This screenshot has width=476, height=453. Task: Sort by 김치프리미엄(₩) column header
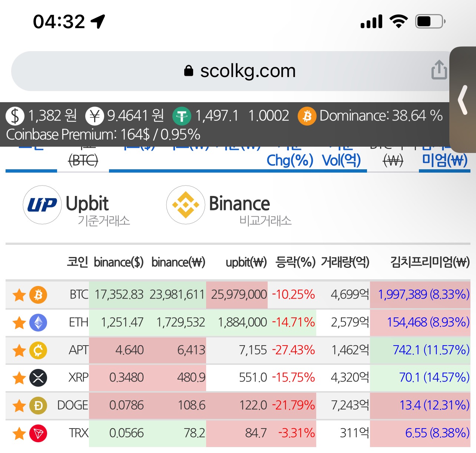pyautogui.click(x=430, y=262)
